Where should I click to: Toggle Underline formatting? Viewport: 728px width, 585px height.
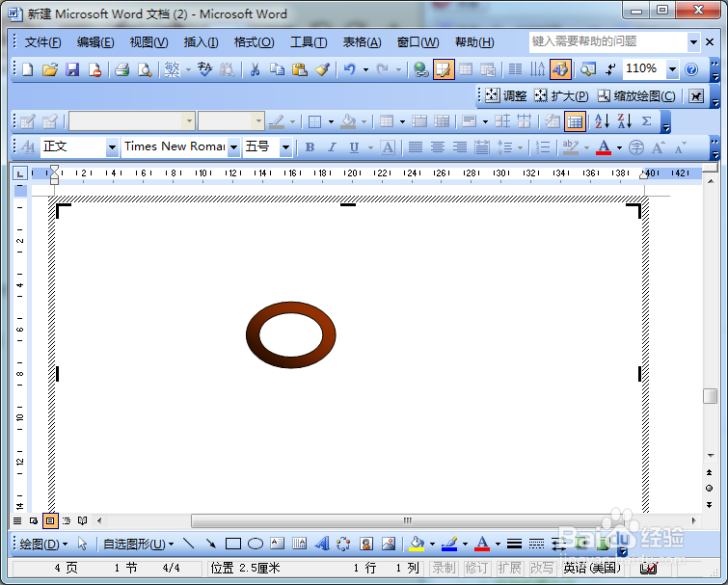[354, 147]
